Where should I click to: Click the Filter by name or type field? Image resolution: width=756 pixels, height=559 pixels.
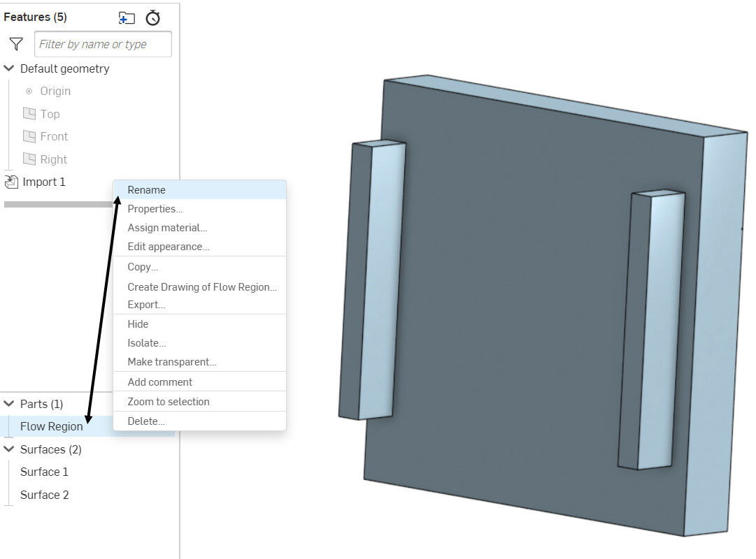(103, 43)
